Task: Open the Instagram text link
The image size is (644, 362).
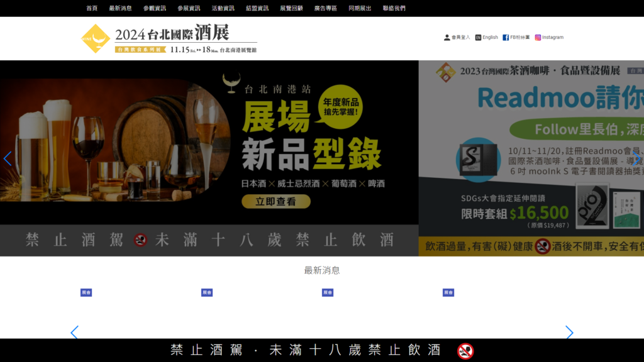Action: click(553, 37)
